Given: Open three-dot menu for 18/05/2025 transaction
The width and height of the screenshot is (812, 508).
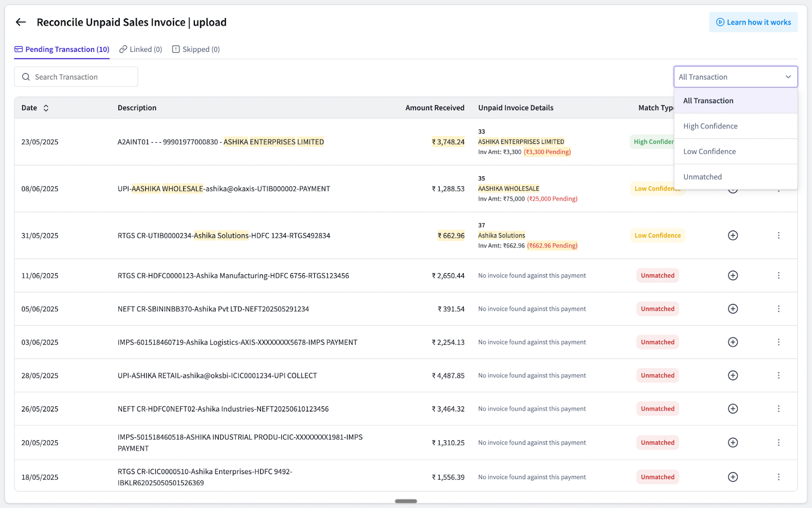Looking at the screenshot, I should pyautogui.click(x=779, y=477).
